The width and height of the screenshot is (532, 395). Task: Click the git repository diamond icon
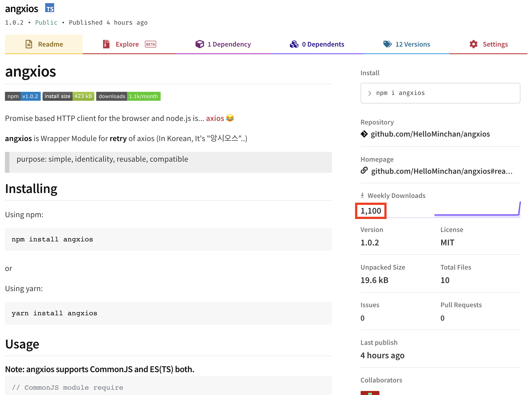point(364,134)
